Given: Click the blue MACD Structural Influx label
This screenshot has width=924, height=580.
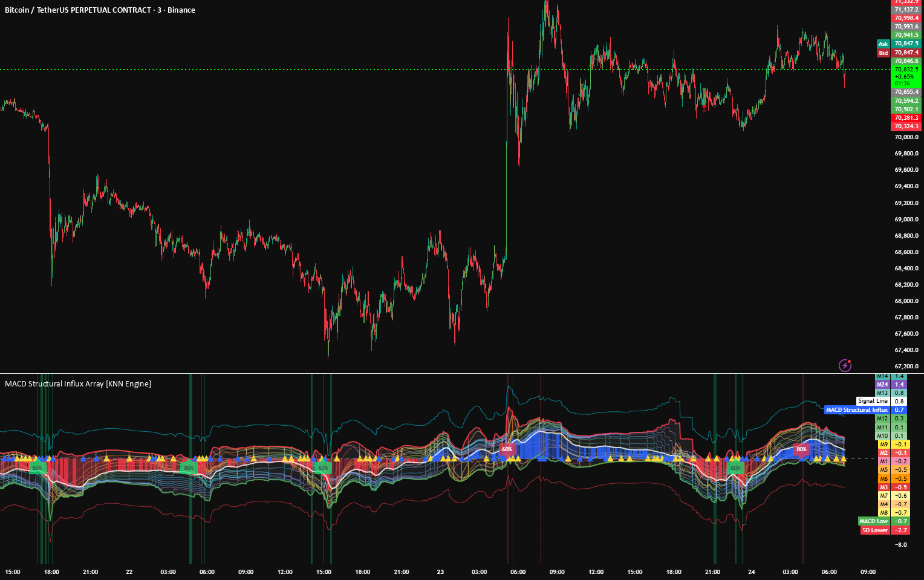Looking at the screenshot, I should point(857,410).
